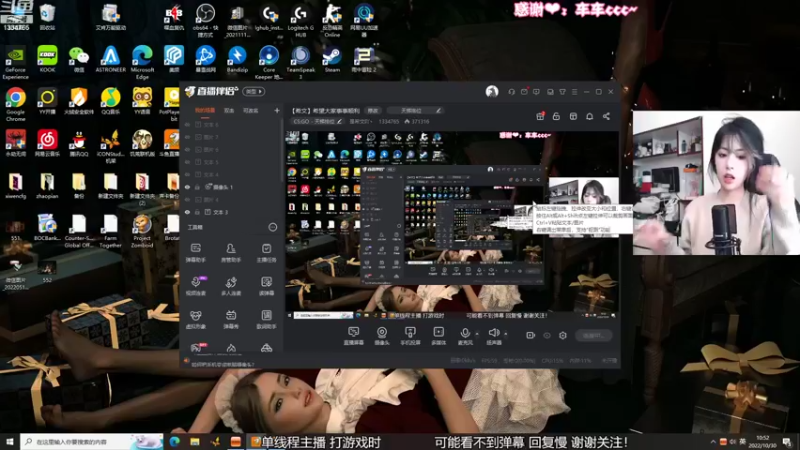This screenshot has width=800, height=450.
Task: Click the 天梯排位 tag with pencil
Action: click(x=415, y=110)
